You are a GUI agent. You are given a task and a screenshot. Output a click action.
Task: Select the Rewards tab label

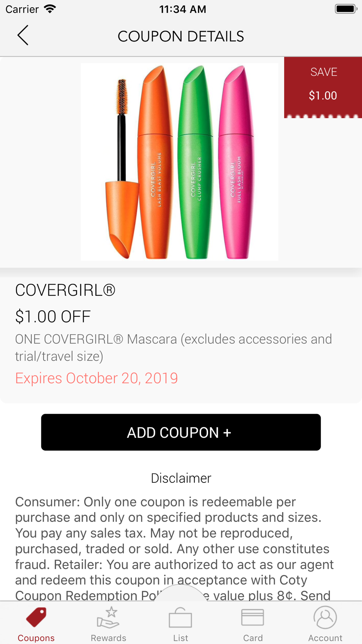(x=108, y=638)
